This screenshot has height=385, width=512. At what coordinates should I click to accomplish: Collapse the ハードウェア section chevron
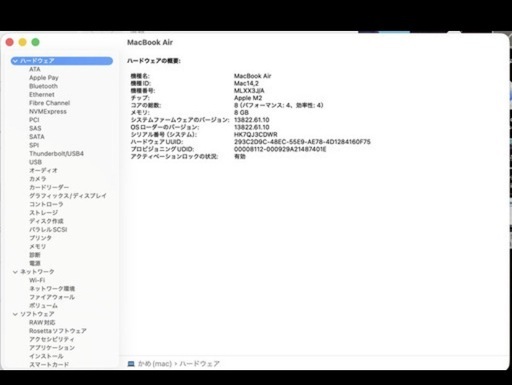pyautogui.click(x=15, y=61)
